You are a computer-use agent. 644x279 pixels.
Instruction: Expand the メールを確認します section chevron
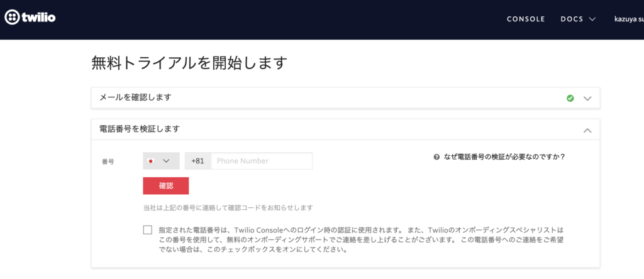coord(587,99)
